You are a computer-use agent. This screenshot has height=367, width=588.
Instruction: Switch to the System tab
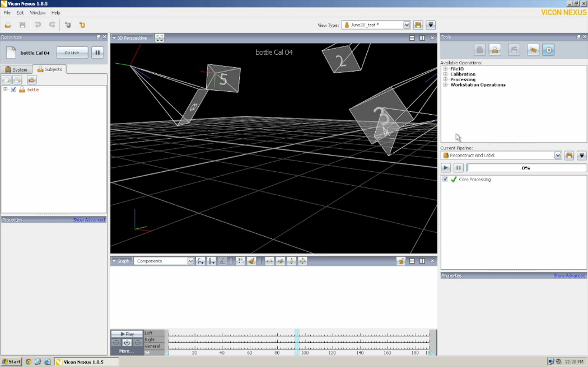coord(16,69)
